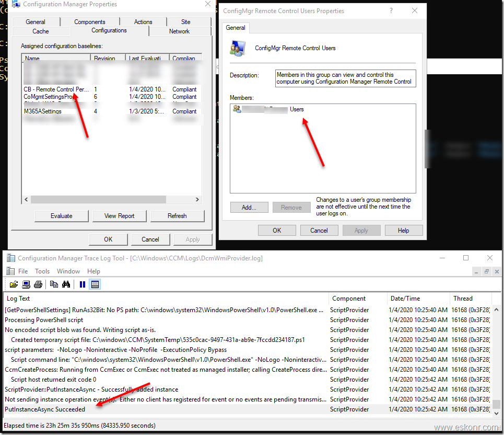Screen dimensions: 504x435
Task: Click the View Report button
Action: 119,216
